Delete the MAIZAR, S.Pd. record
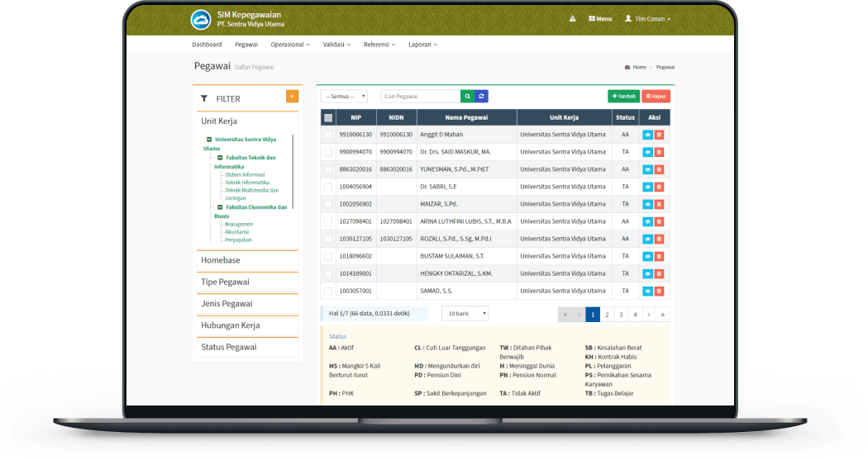Image resolution: width=868 pixels, height=460 pixels. [659, 204]
